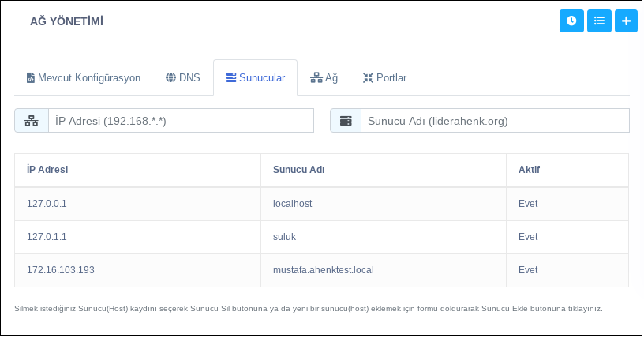644x338 pixels.
Task: Click the server icon beside Sunucu Adı field
Action: point(346,121)
